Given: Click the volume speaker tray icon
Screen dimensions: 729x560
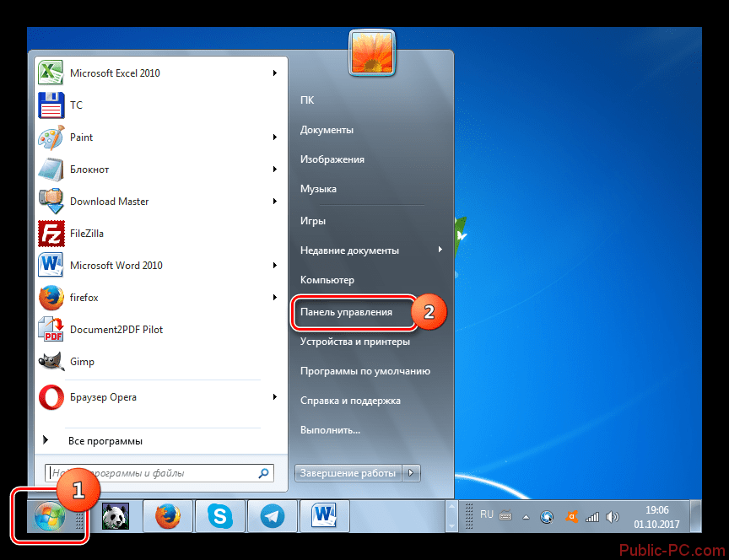Looking at the screenshot, I should point(613,516).
